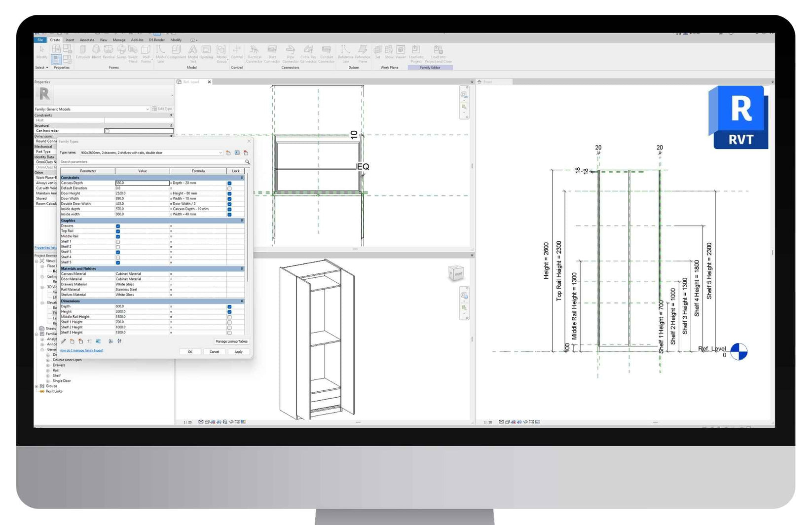812x525 pixels.
Task: Open the Manage menu tab
Action: click(118, 40)
